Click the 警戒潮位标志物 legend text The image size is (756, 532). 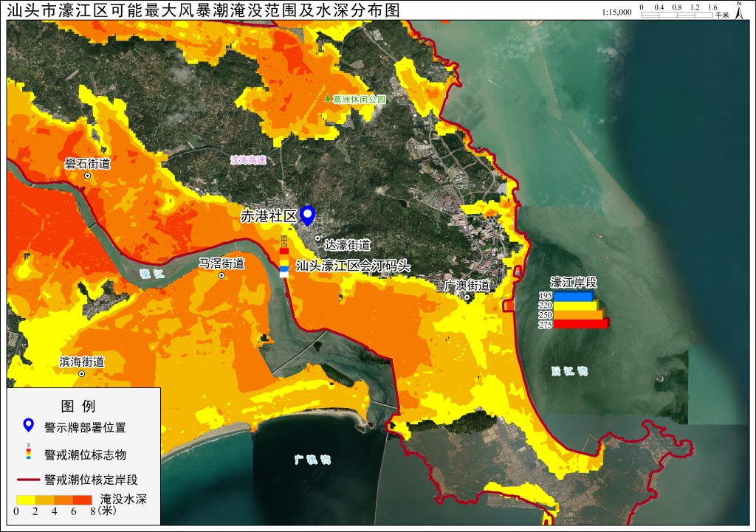click(85, 455)
